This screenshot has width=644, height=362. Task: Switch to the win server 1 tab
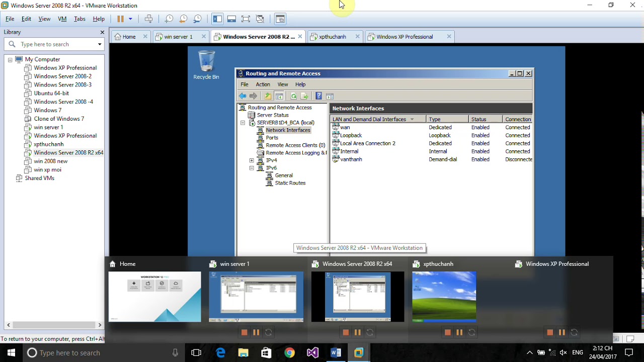tap(178, 37)
